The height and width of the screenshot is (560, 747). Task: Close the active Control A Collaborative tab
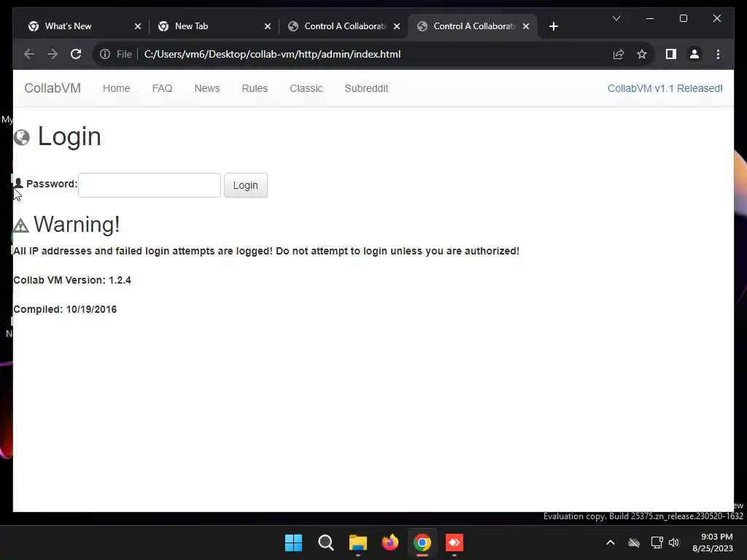[526, 26]
